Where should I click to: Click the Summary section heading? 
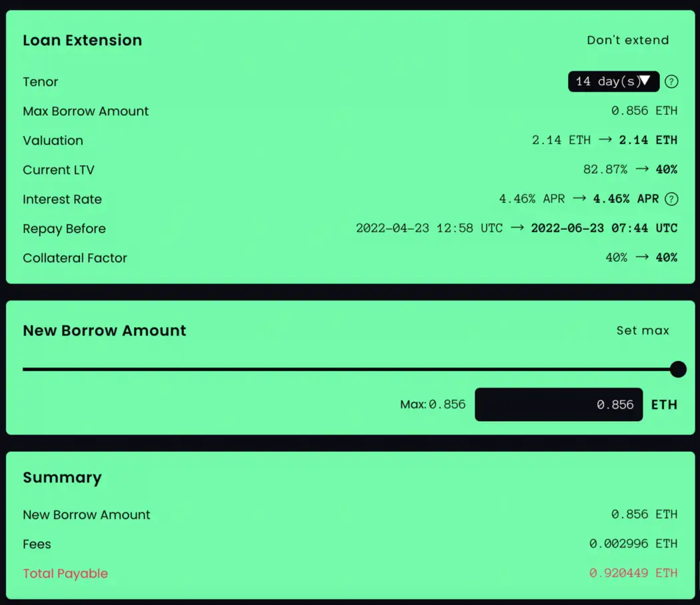coord(62,478)
